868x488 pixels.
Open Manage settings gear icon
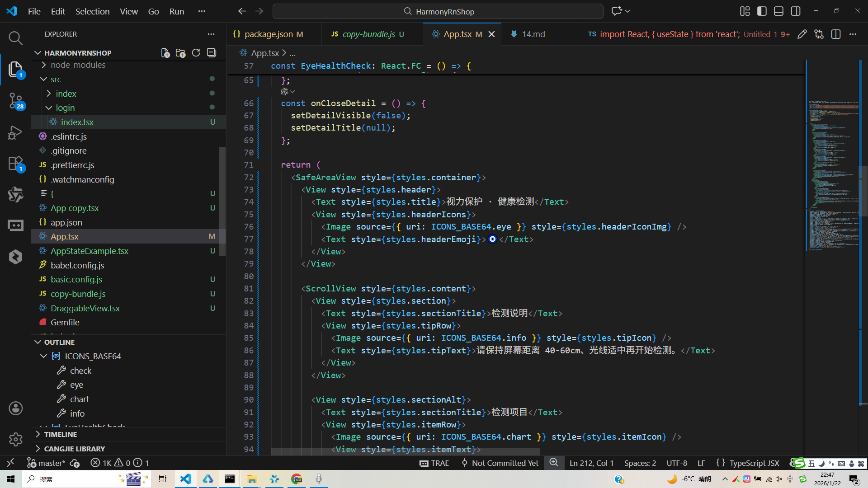point(15,439)
